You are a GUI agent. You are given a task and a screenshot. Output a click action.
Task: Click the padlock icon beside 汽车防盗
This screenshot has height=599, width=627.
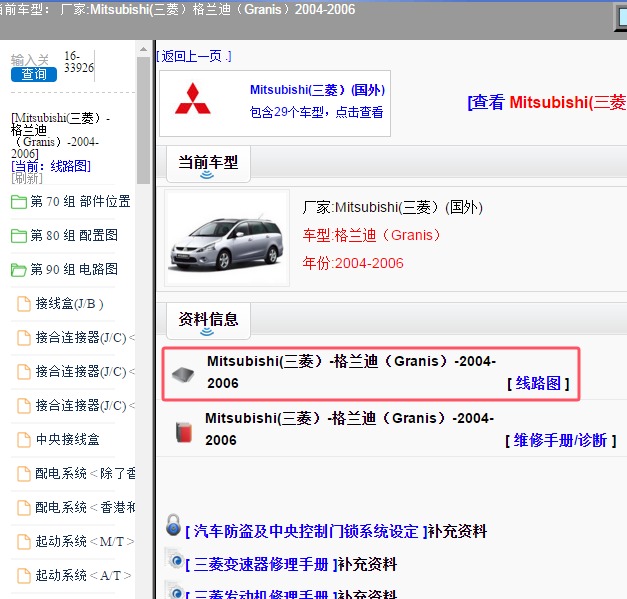(173, 525)
